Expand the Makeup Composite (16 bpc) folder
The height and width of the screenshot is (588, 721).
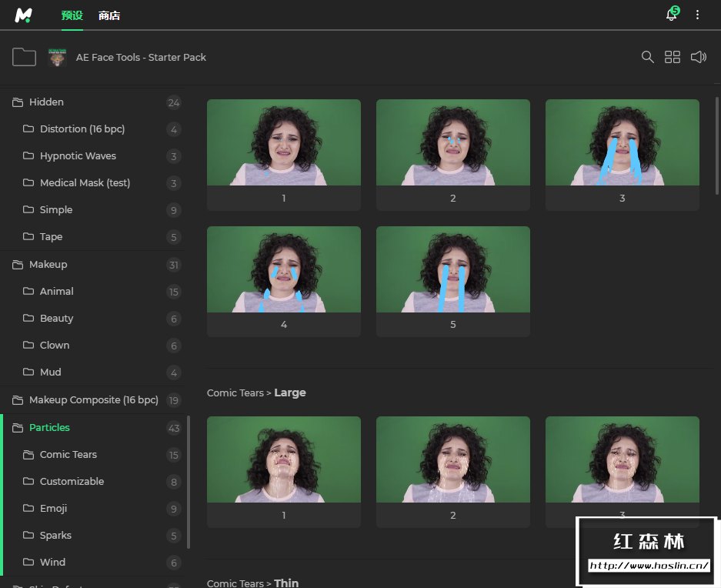(x=93, y=400)
